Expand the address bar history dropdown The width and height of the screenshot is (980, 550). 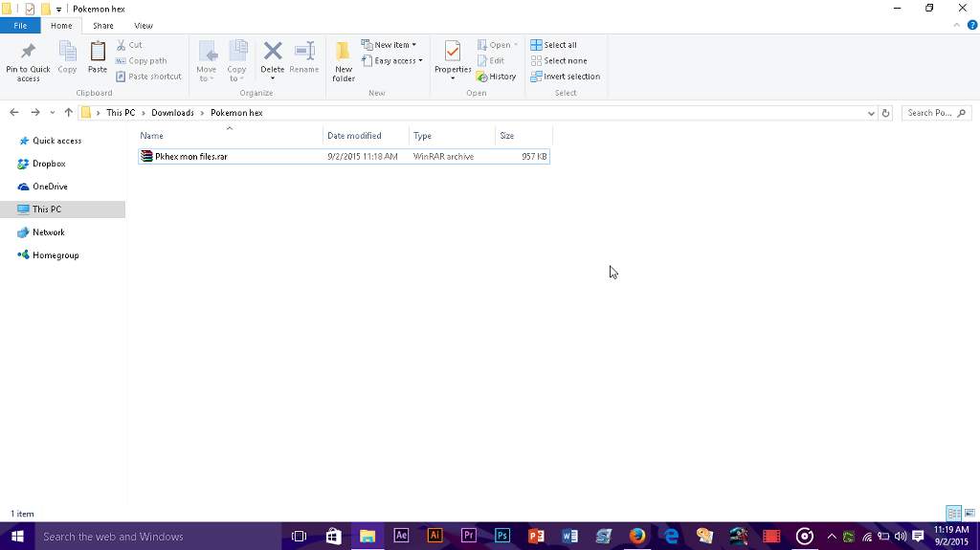click(x=871, y=113)
